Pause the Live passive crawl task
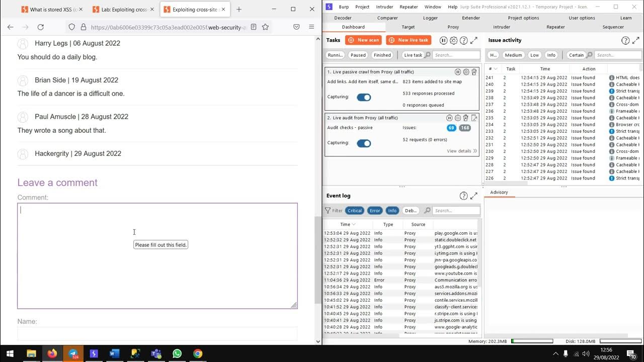 (x=458, y=72)
